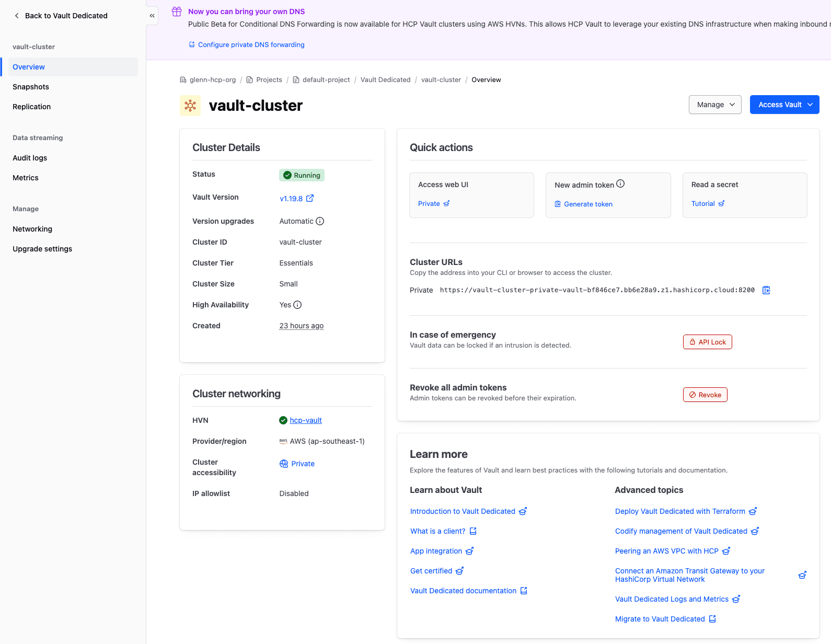
Task: Expand the Access Vault dropdown
Action: pos(784,105)
